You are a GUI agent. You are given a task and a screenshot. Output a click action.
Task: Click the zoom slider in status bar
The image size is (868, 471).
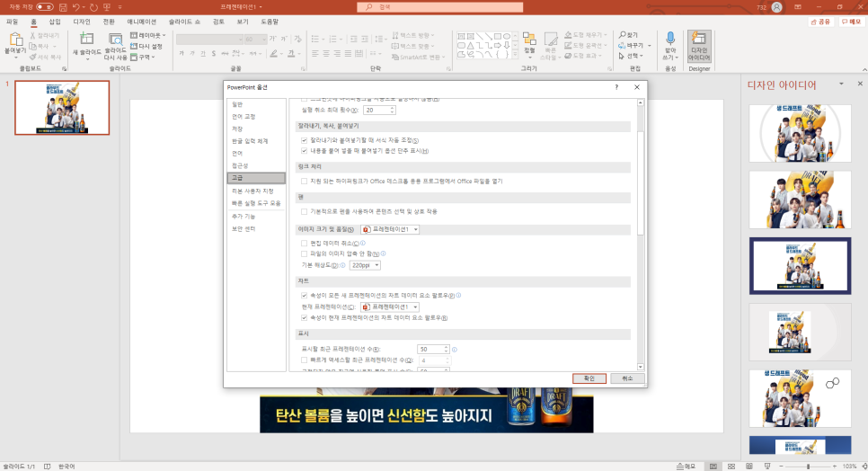click(x=808, y=467)
